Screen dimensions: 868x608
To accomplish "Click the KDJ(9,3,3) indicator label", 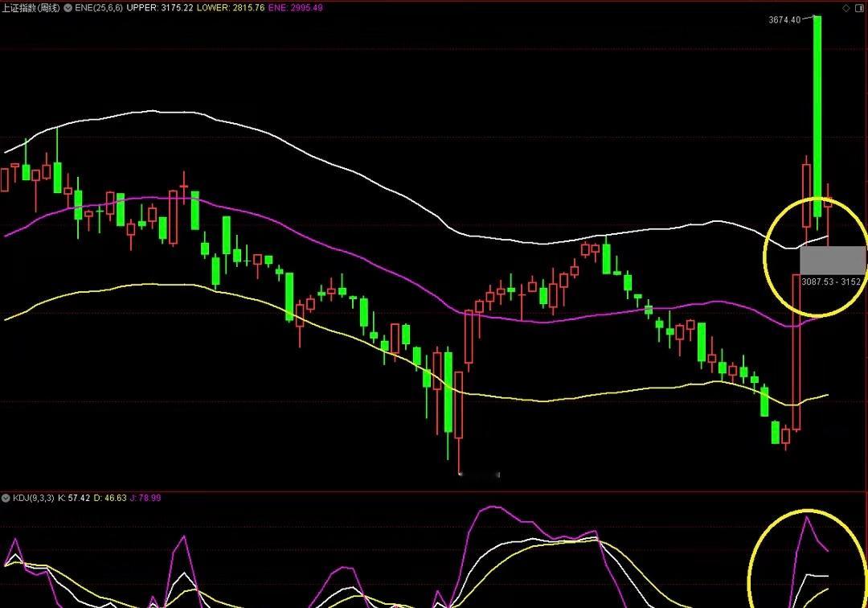I will [33, 498].
